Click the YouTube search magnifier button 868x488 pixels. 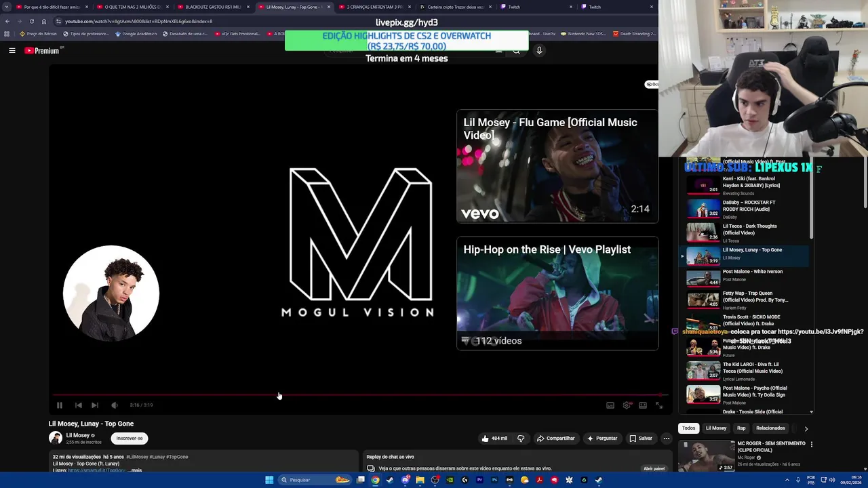(x=516, y=51)
